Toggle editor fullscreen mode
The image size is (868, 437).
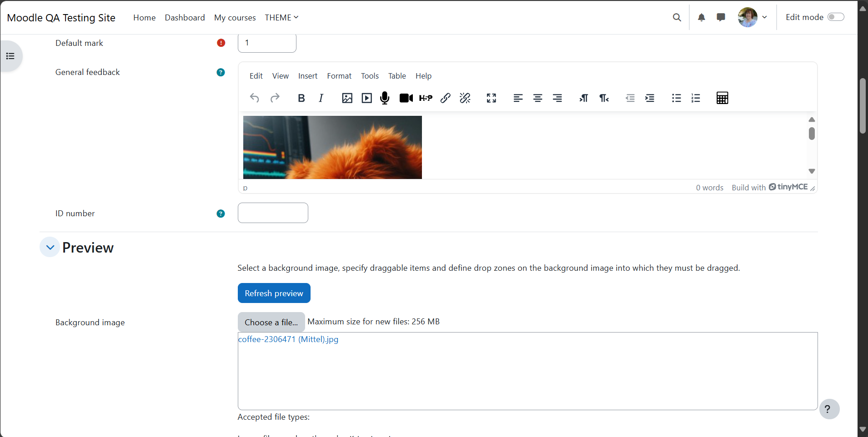pos(492,98)
